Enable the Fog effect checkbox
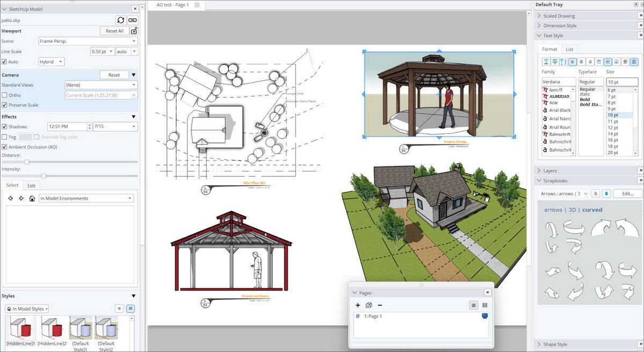Viewport: 644px width, 352px height. [x=5, y=137]
